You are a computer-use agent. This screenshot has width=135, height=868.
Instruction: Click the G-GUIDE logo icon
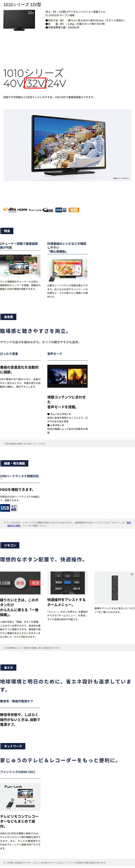[48, 210]
